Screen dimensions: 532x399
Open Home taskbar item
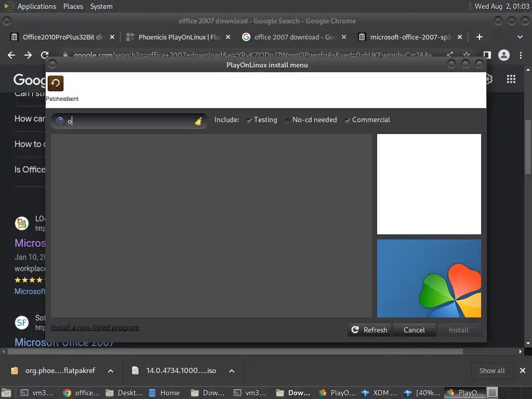(165, 393)
